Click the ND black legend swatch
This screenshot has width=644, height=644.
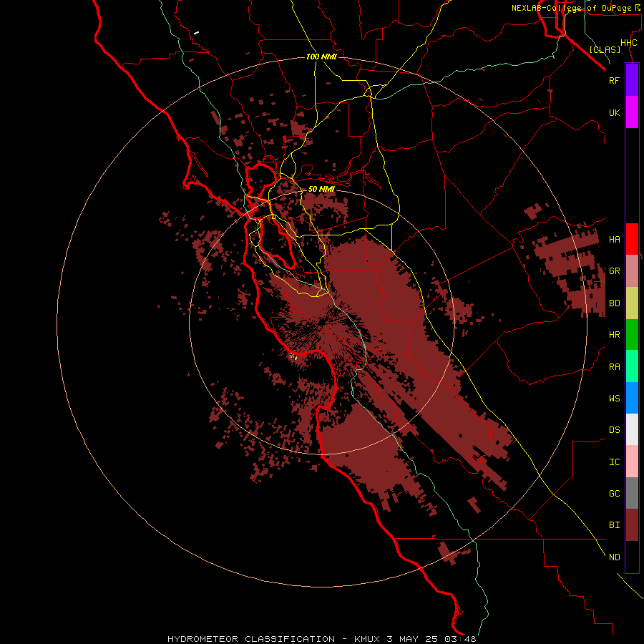pyautogui.click(x=632, y=557)
